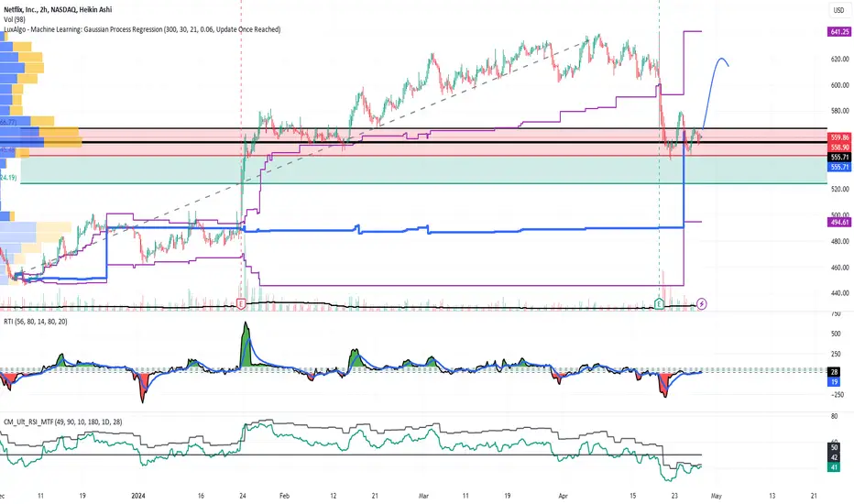
Task: Click the black 28 RTI value label
Action: 835,372
